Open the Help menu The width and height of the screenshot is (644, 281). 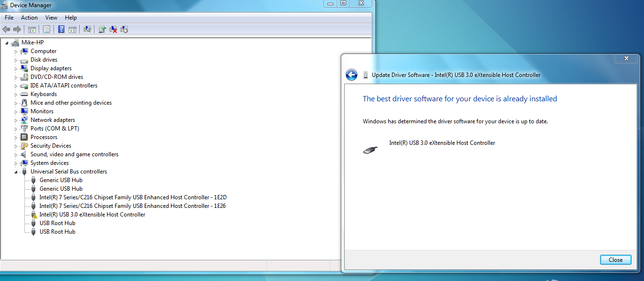pyautogui.click(x=71, y=18)
